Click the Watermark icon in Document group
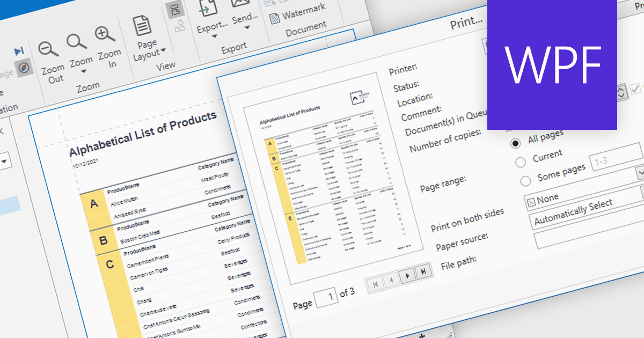The height and width of the screenshot is (338, 644). pos(275,18)
